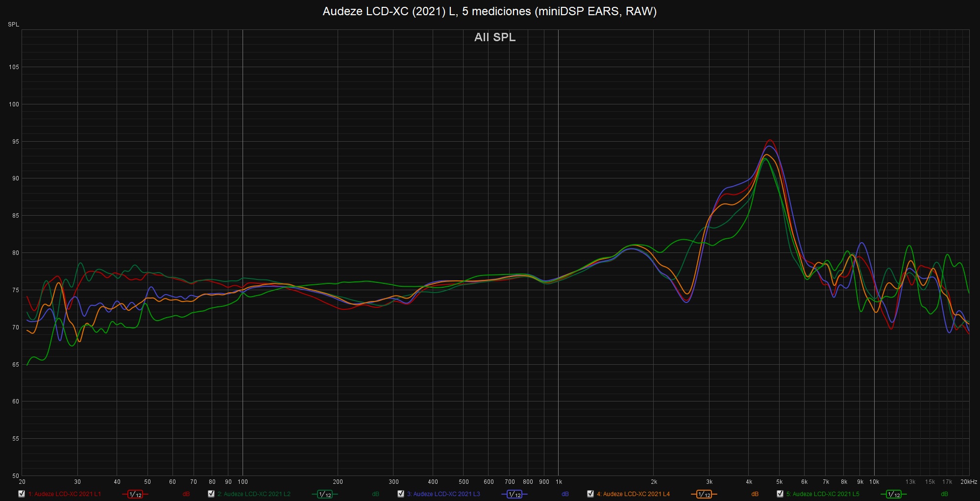Disable the Audeze LCD-XC 2021 L4 measurement checkbox
980x501 pixels.
point(590,494)
